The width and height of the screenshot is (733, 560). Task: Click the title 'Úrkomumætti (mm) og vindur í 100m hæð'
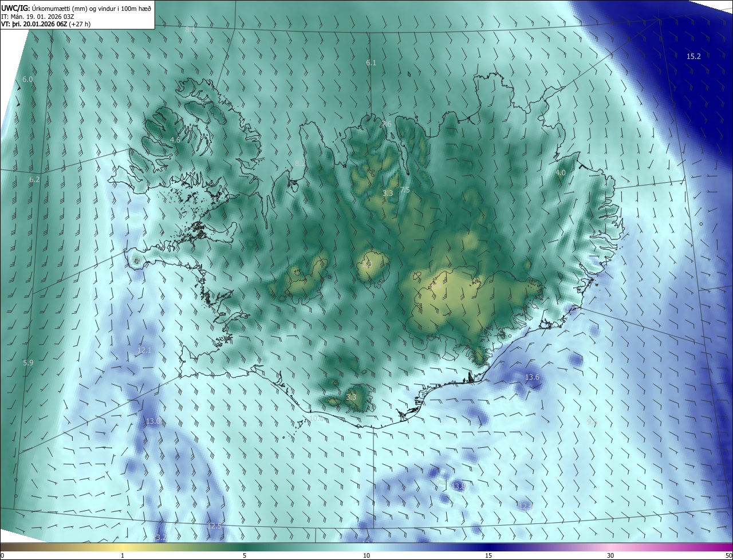click(91, 8)
